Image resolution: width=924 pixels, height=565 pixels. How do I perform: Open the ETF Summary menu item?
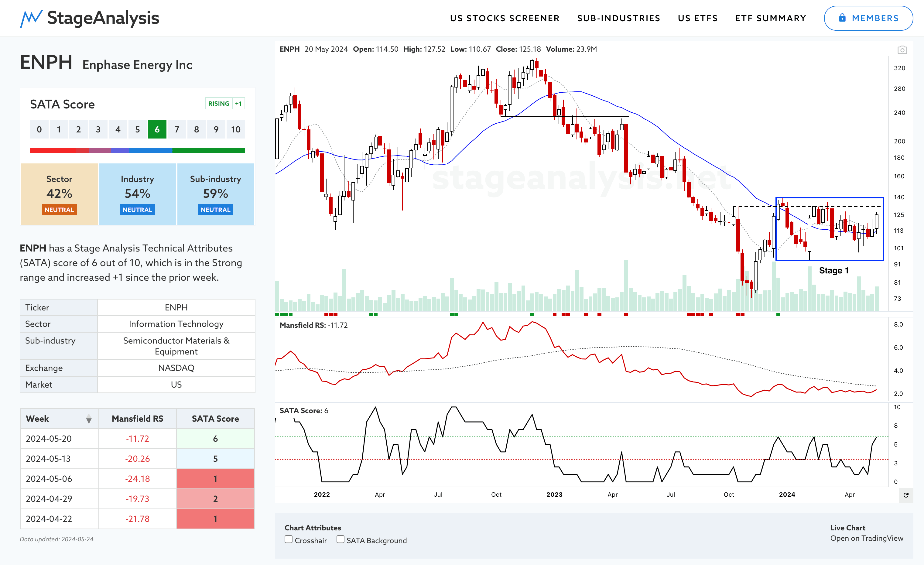[x=770, y=18]
